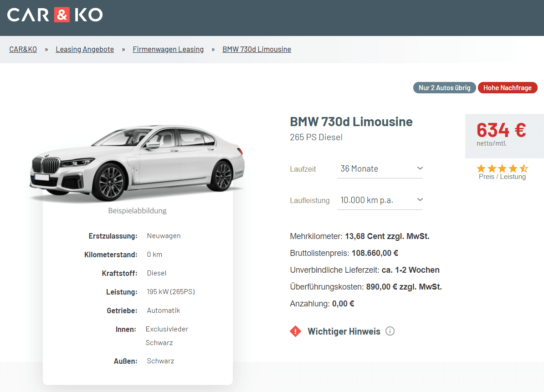544x392 pixels.
Task: Click the Unverbindliche Lieferzeit ca. 1-2 Wochen text
Action: [364, 270]
